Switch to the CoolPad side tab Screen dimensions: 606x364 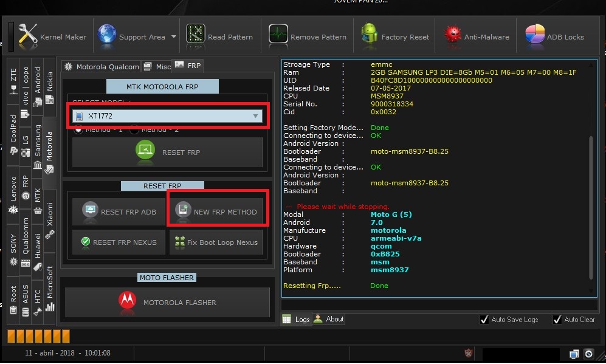point(13,134)
